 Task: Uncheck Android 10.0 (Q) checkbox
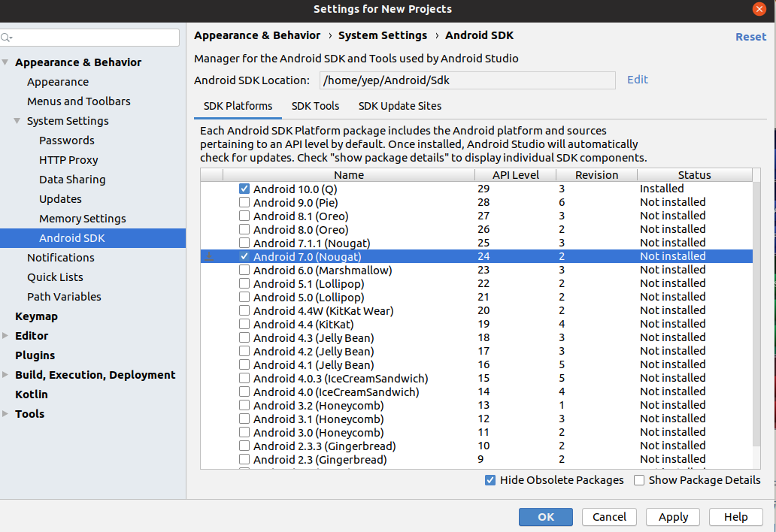click(244, 189)
